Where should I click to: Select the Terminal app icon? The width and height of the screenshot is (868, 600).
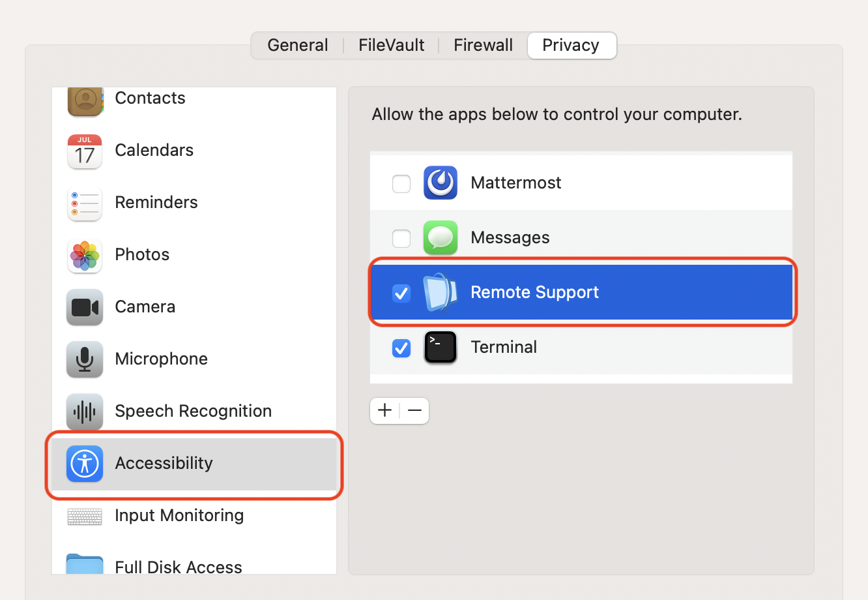tap(441, 348)
